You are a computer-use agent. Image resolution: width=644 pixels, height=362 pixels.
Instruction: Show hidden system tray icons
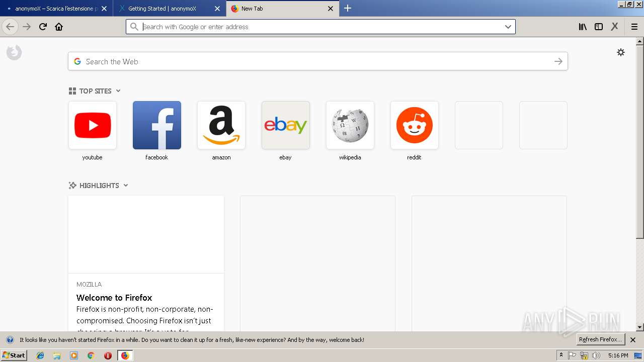click(561, 355)
